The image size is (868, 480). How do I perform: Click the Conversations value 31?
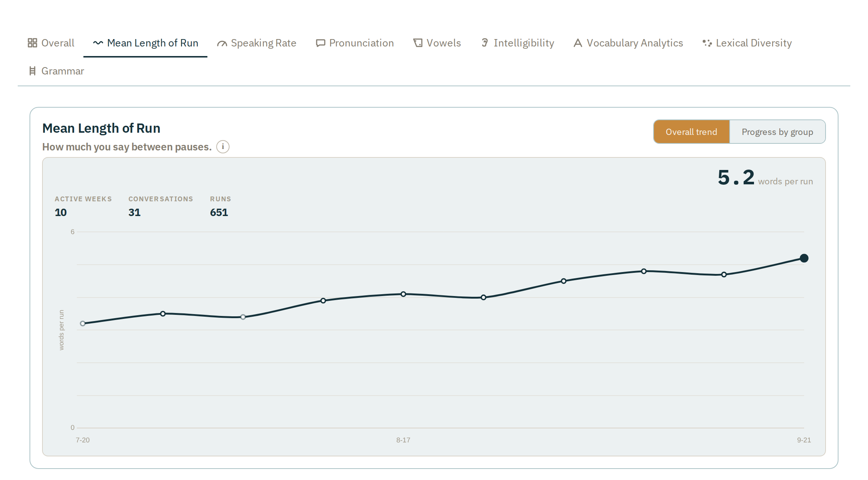click(x=134, y=212)
